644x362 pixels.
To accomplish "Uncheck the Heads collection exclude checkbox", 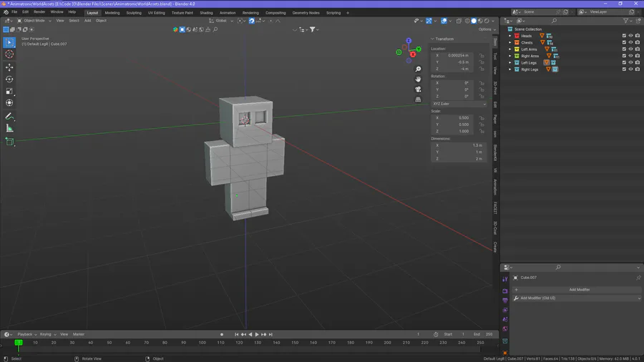I will point(624,36).
